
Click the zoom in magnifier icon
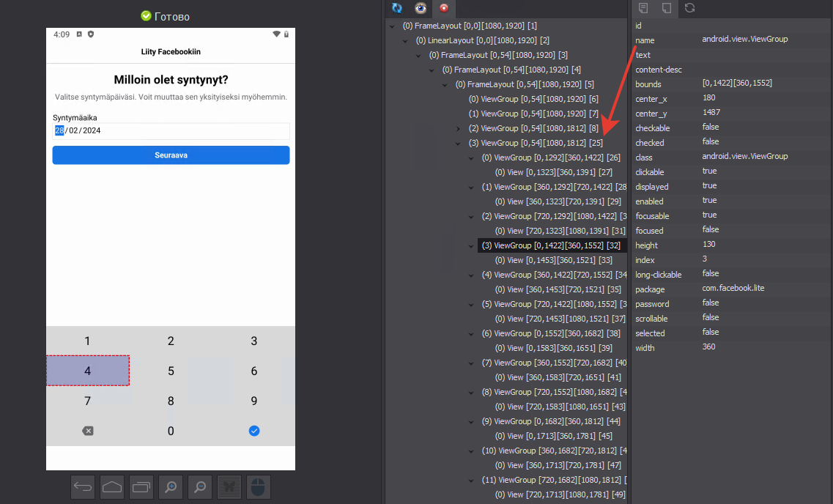point(171,487)
